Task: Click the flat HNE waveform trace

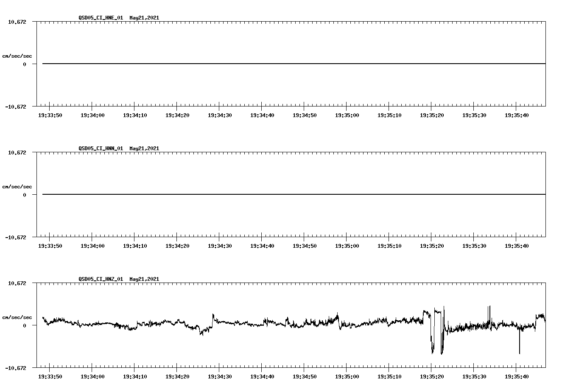Action: pos(254,64)
